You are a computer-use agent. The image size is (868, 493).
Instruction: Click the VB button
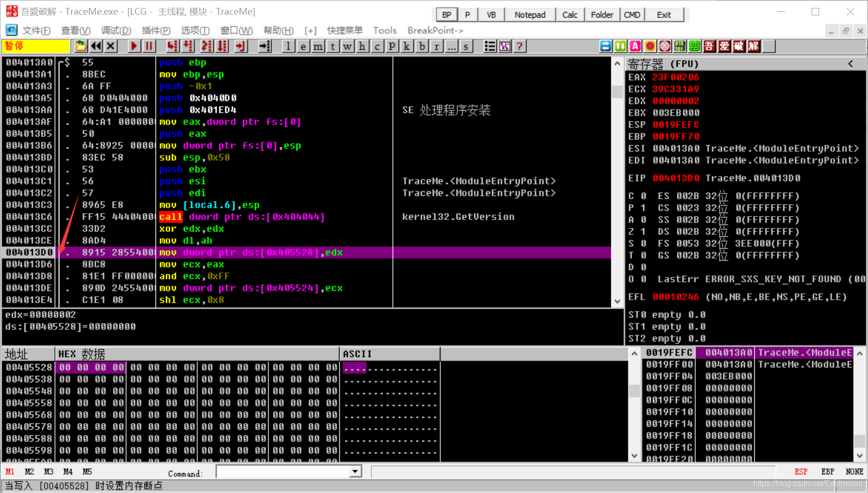[x=491, y=15]
